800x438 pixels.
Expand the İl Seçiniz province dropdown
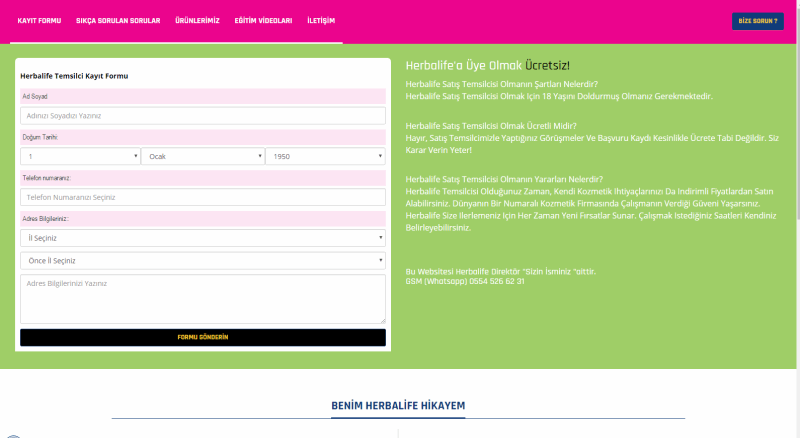(203, 238)
